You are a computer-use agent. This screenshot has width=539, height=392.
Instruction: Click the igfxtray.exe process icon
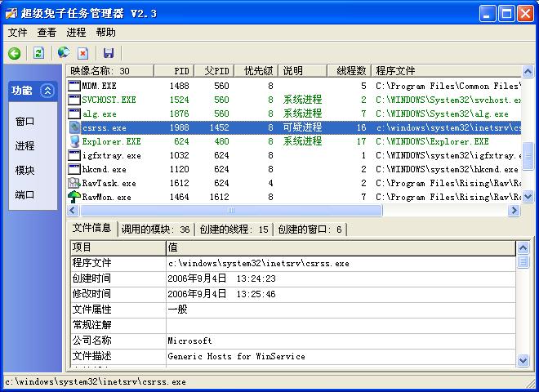[x=74, y=155]
